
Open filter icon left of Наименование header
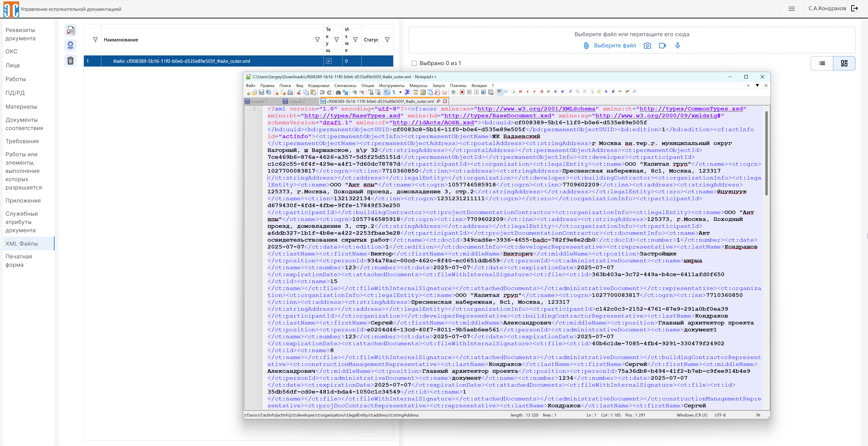(x=95, y=40)
